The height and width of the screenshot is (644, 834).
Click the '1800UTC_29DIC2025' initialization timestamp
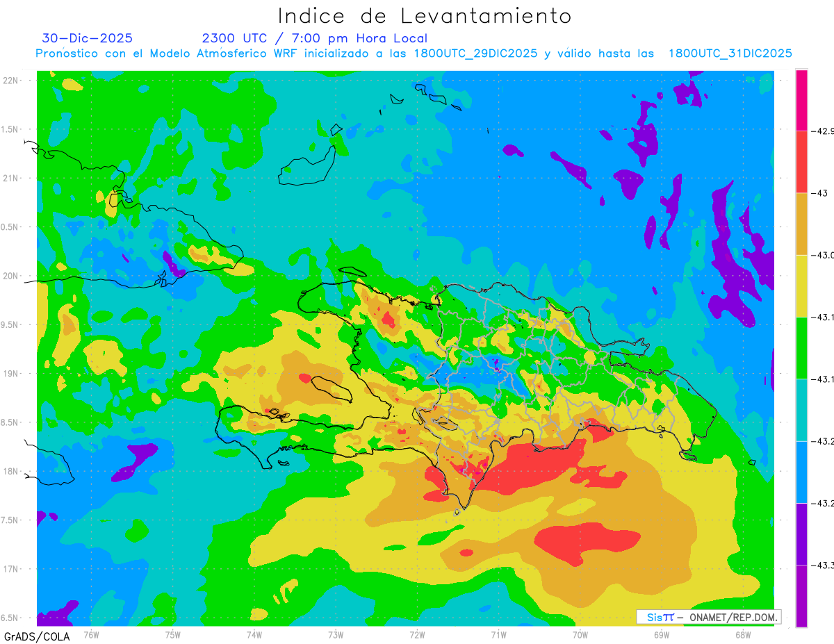[475, 53]
